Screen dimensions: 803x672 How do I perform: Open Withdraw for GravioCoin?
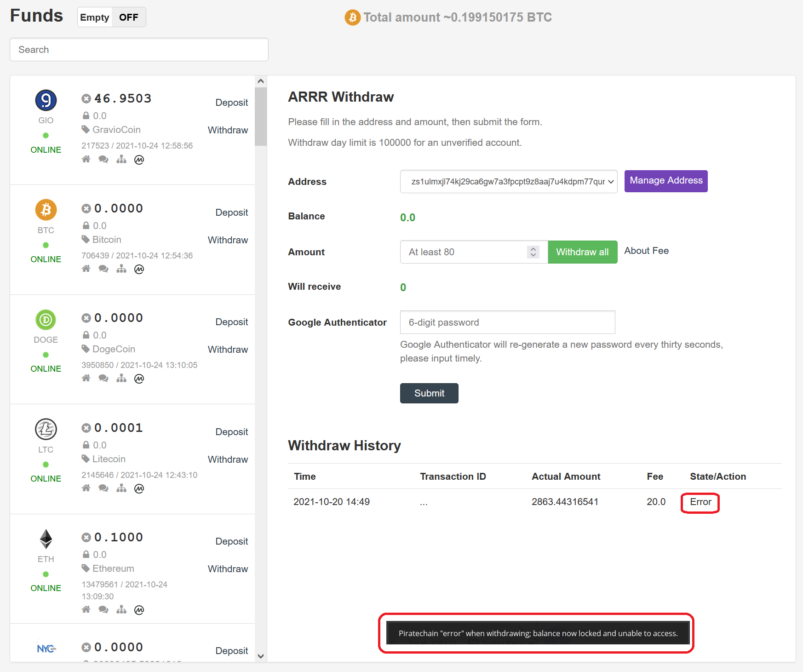pyautogui.click(x=228, y=130)
